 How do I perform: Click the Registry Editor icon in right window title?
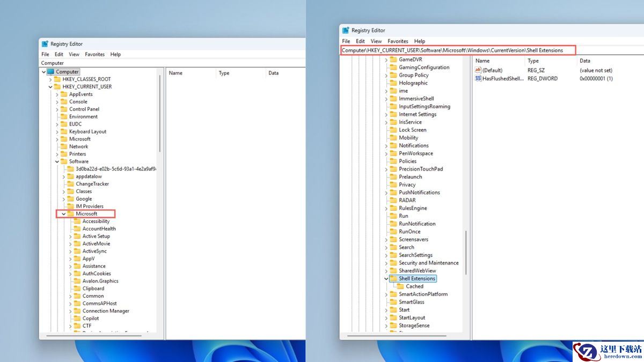[346, 31]
